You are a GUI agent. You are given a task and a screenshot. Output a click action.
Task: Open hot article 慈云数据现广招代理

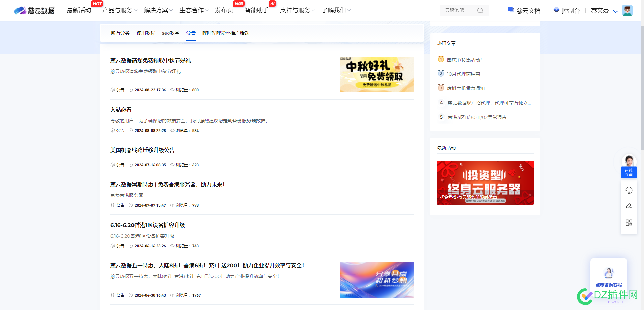489,103
